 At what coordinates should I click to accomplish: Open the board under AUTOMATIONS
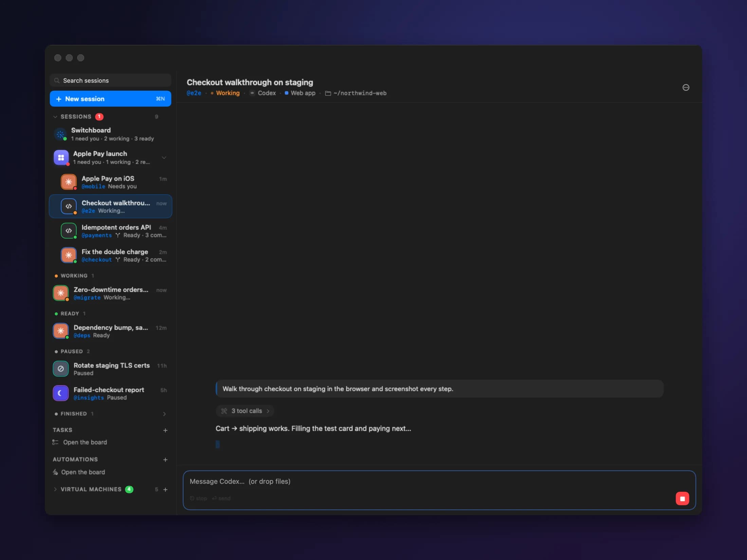pos(83,472)
